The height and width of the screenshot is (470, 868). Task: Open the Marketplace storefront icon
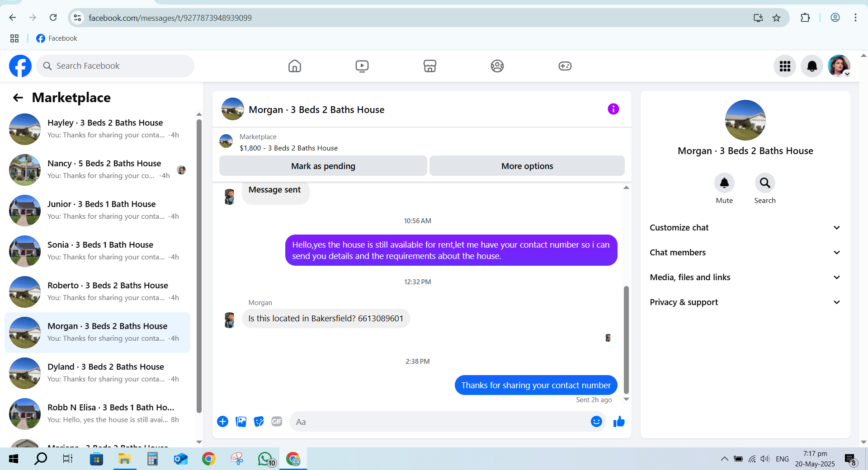429,66
